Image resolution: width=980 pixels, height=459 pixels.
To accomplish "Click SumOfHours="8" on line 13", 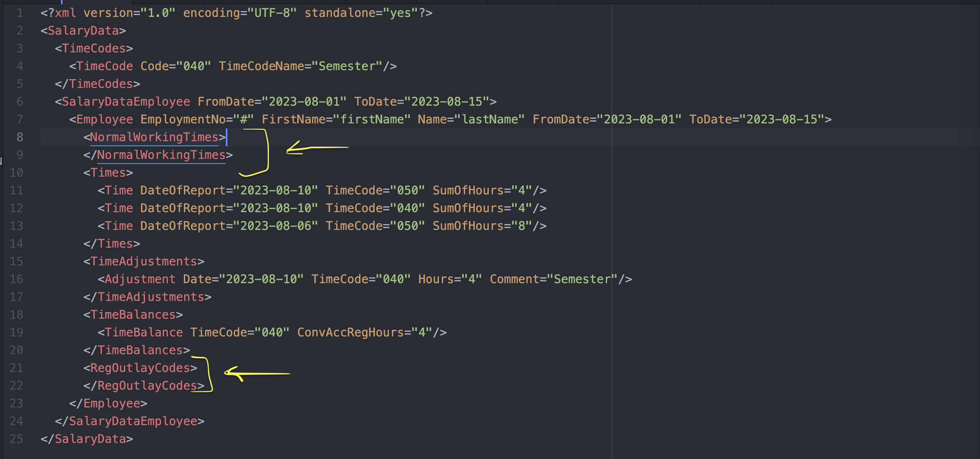I will coord(482,226).
